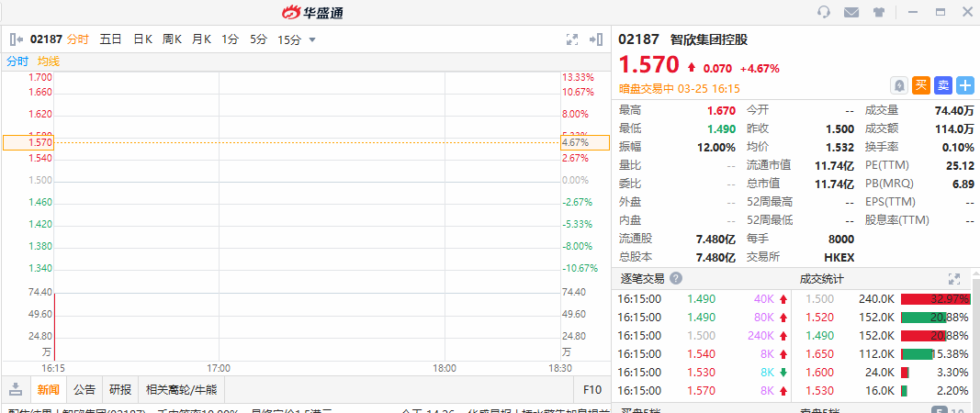
Task: Collapse the left panel toggle beside 02187
Action: [x=17, y=39]
